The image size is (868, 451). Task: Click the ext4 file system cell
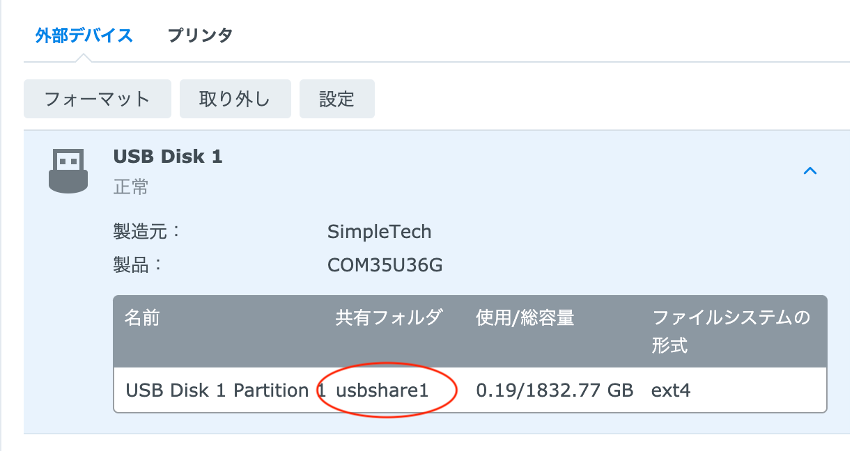click(671, 390)
